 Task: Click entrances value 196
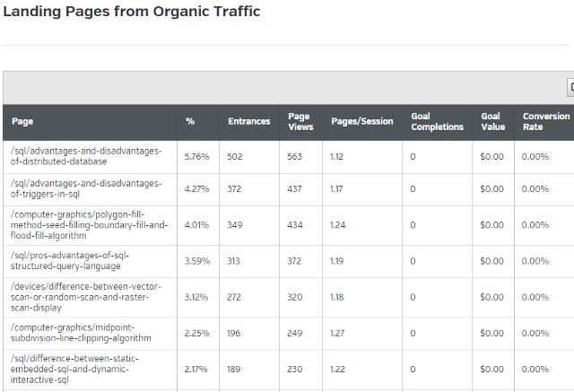point(233,333)
